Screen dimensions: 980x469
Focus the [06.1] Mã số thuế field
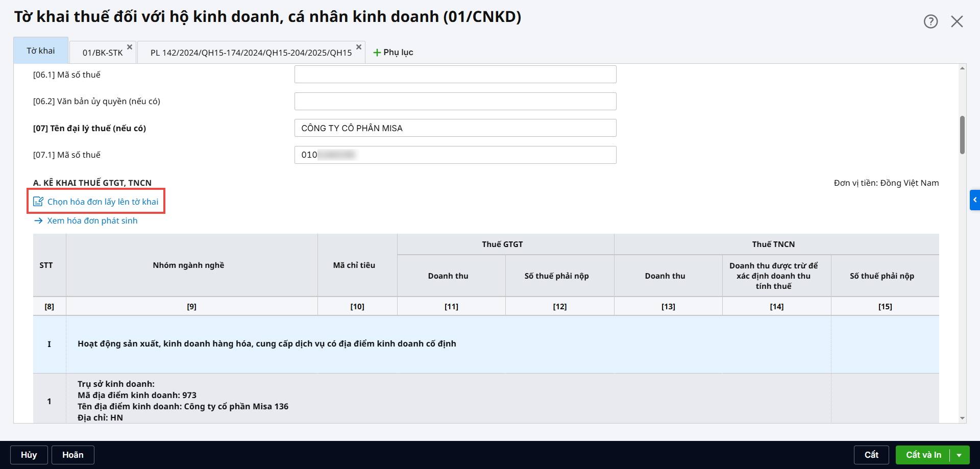point(455,75)
